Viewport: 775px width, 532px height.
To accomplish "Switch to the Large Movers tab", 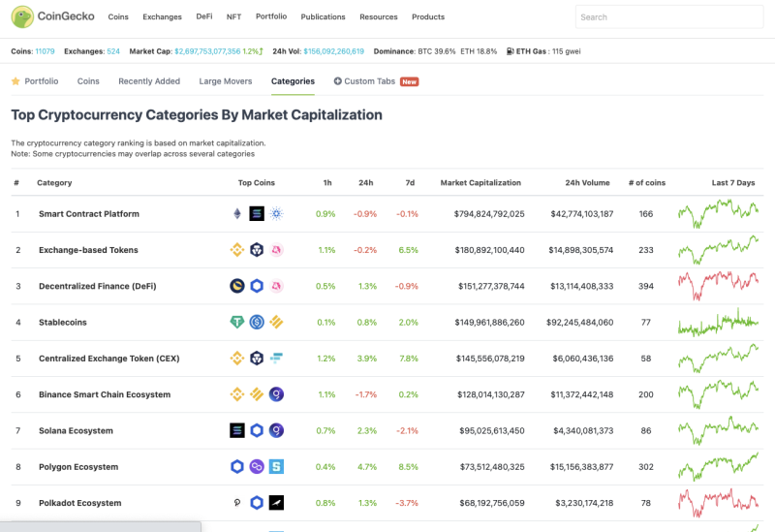I will [x=226, y=81].
